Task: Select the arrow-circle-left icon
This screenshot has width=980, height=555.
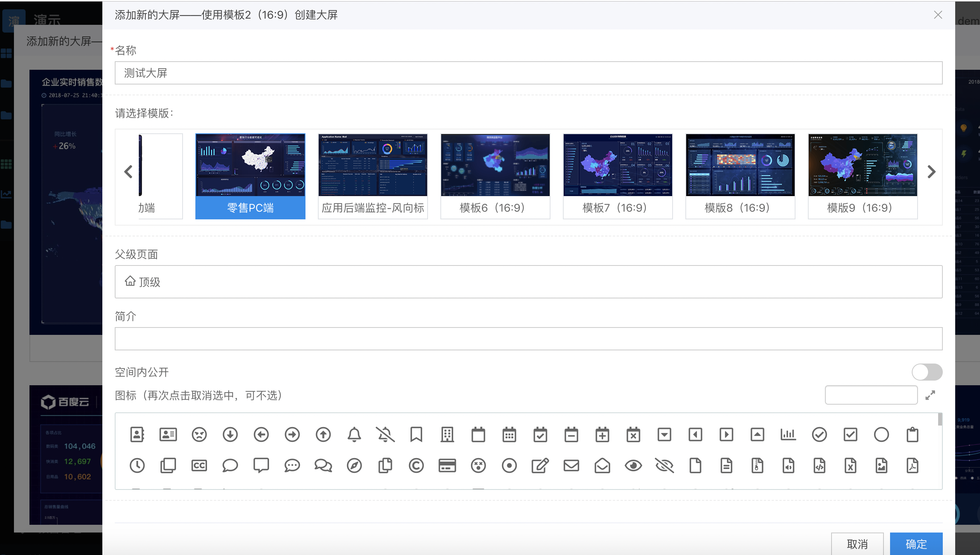Action: (261, 434)
